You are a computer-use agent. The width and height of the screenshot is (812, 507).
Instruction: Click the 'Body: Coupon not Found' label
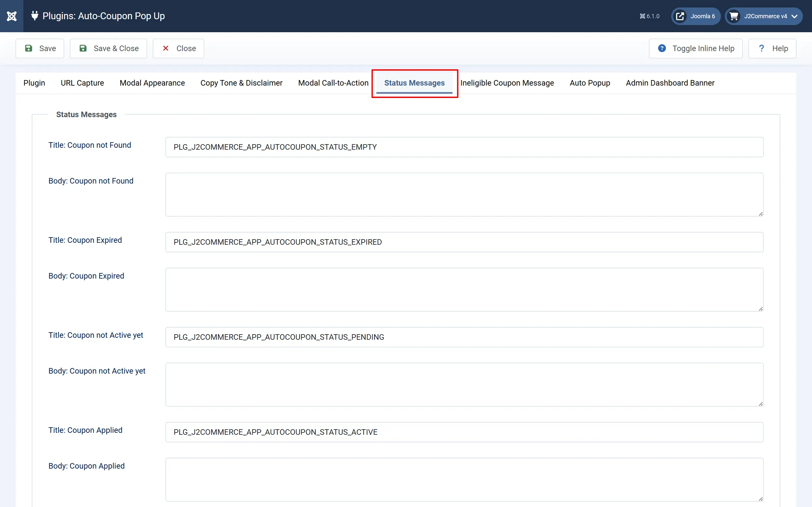coord(91,181)
